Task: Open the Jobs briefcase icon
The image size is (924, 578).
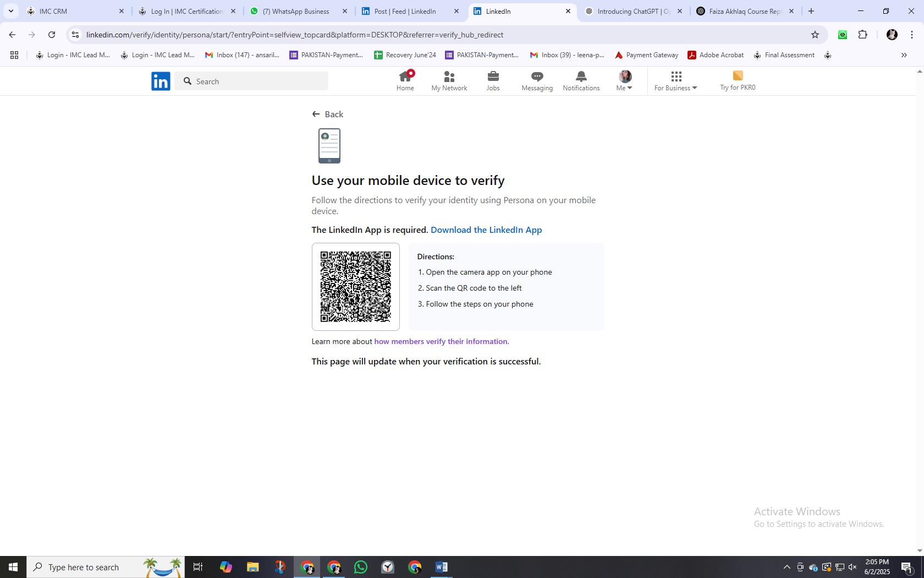Action: click(493, 81)
